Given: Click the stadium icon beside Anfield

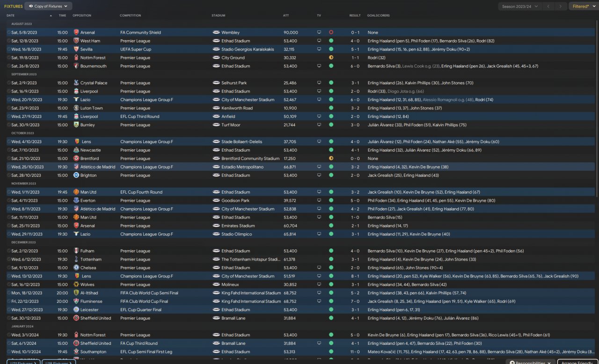Looking at the screenshot, I should (216, 116).
